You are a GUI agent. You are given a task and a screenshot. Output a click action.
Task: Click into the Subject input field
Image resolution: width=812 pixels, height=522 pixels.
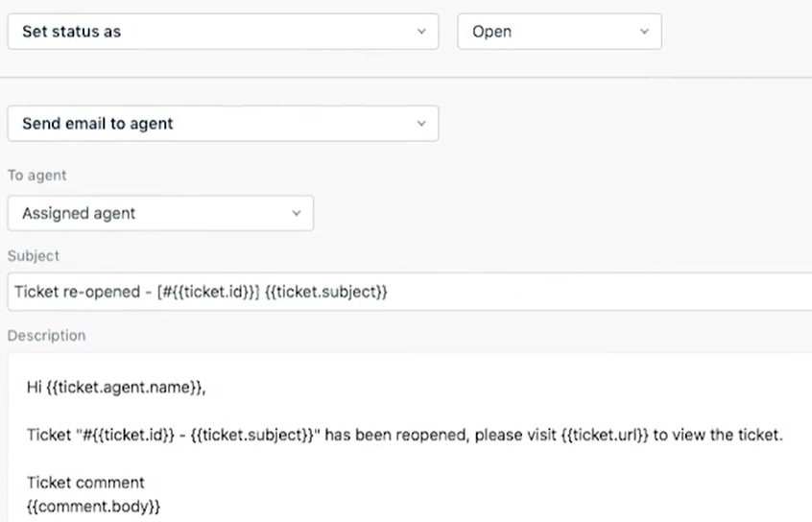tap(410, 292)
